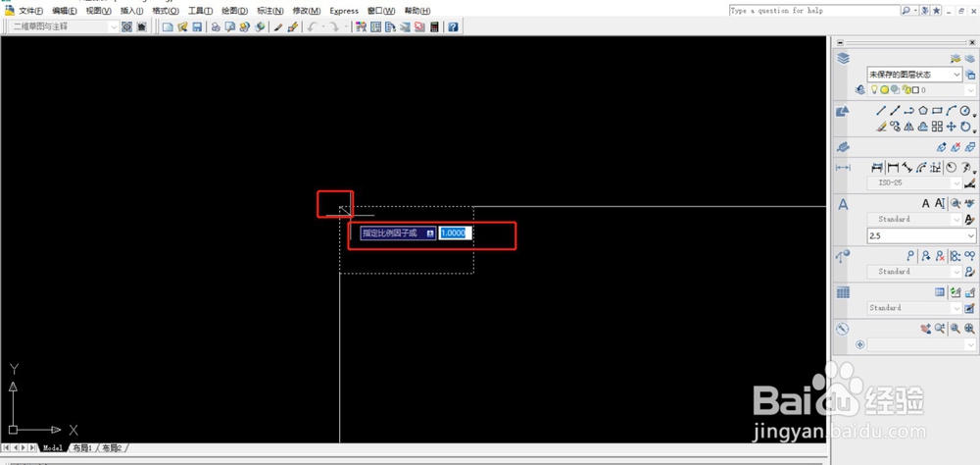Select the Copy objects tool

click(x=895, y=127)
